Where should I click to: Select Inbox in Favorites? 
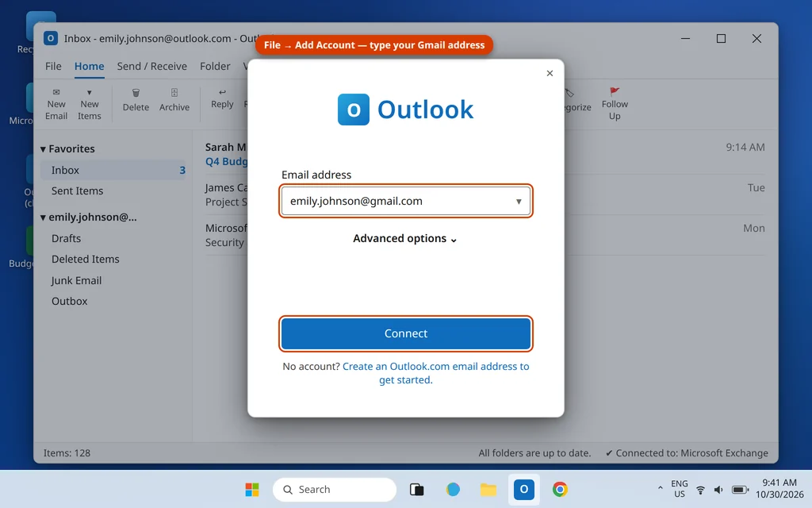click(113, 170)
